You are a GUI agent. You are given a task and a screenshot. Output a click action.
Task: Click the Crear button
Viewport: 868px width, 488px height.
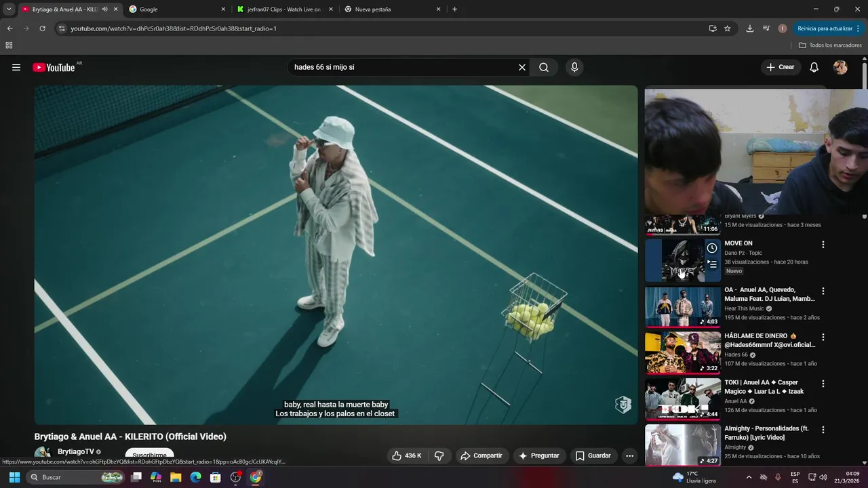[781, 67]
